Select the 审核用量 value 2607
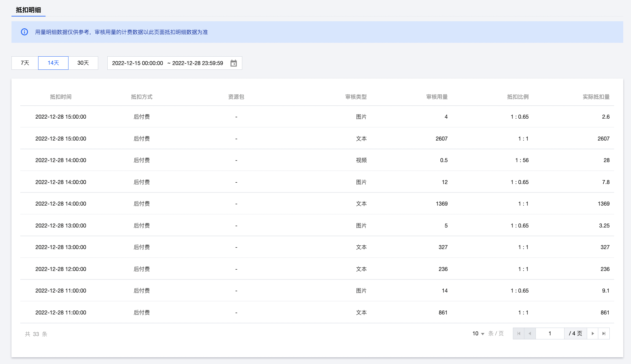 (442, 139)
